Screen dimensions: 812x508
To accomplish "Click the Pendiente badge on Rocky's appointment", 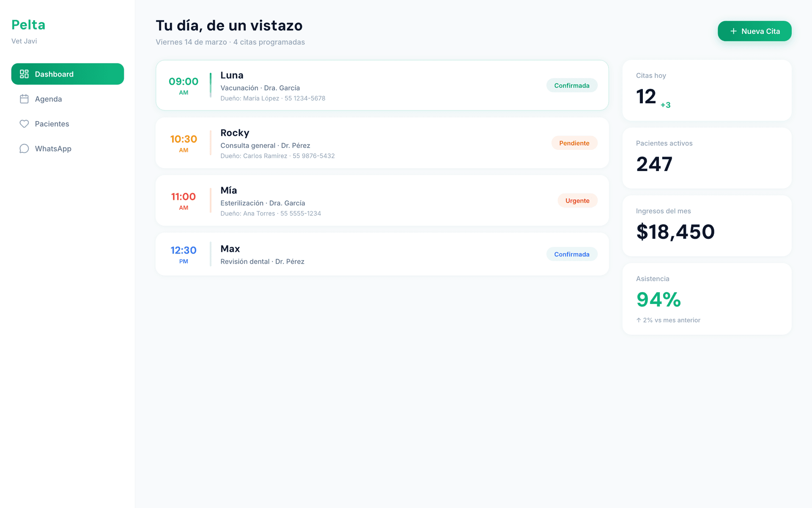I will click(x=574, y=143).
